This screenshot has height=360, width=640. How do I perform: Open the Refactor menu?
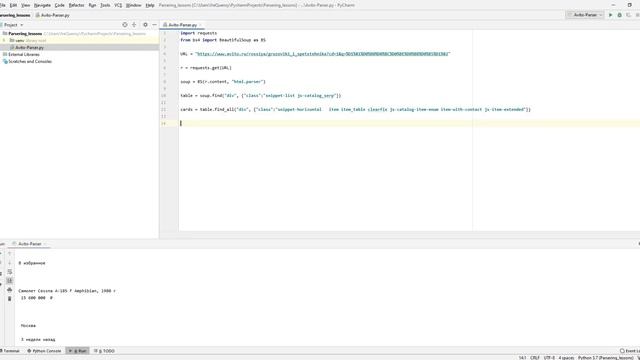coord(76,5)
